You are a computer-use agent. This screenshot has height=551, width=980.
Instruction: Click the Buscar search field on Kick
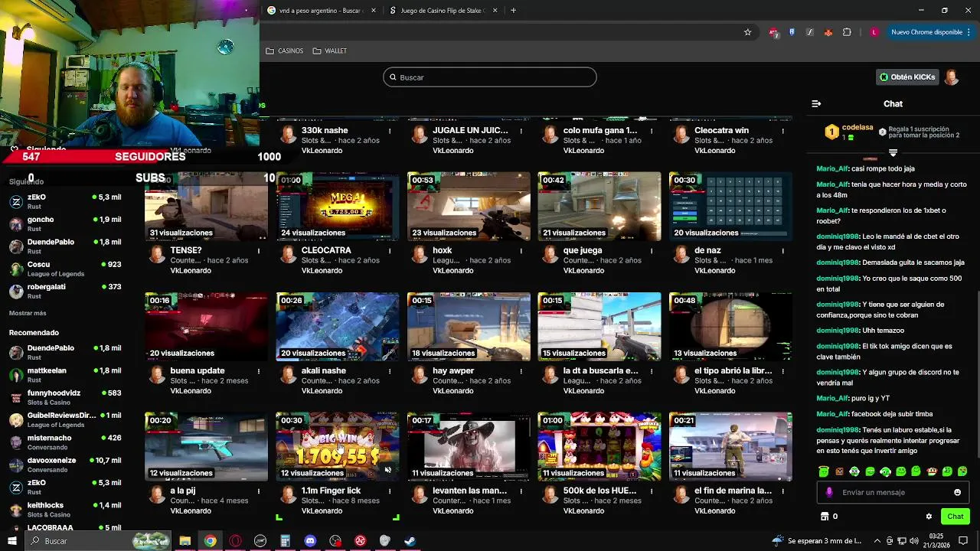(490, 77)
